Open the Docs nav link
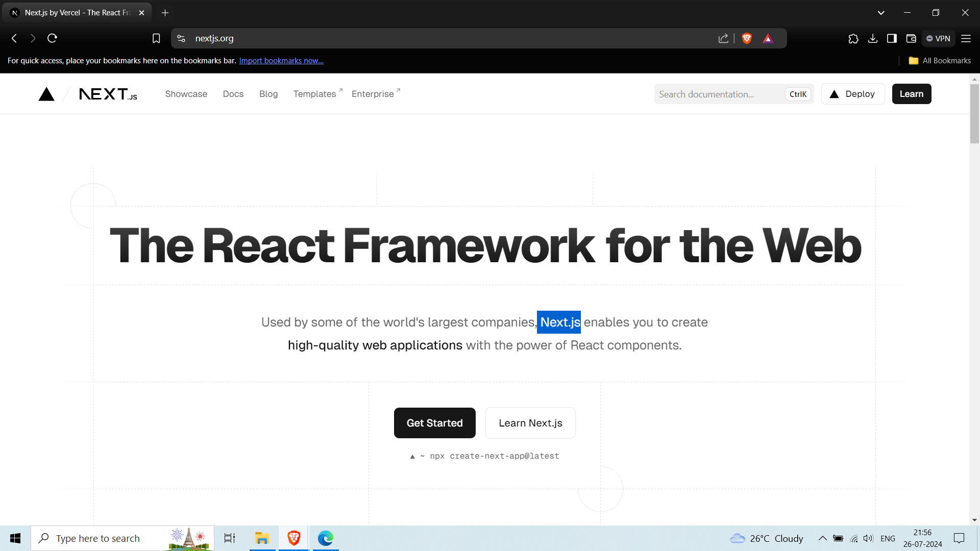This screenshot has height=551, width=980. coord(233,94)
